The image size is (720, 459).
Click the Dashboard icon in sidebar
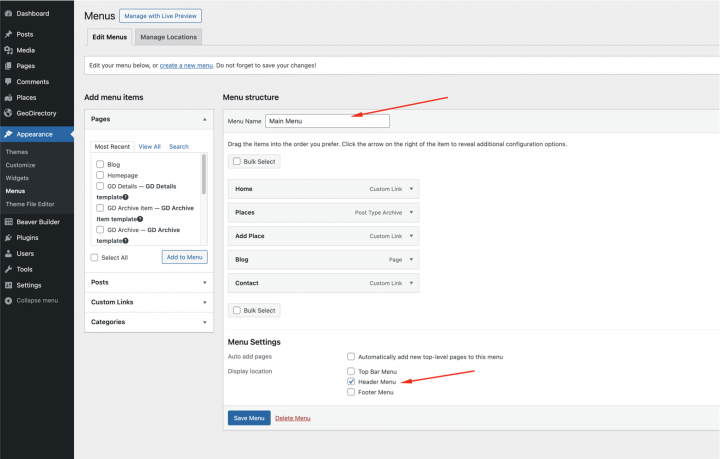point(8,13)
